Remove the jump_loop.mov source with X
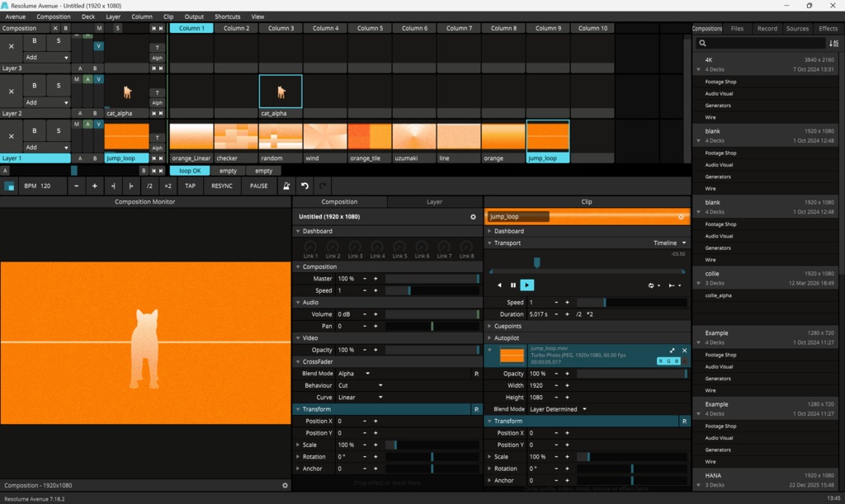Image resolution: width=845 pixels, height=504 pixels. [684, 351]
